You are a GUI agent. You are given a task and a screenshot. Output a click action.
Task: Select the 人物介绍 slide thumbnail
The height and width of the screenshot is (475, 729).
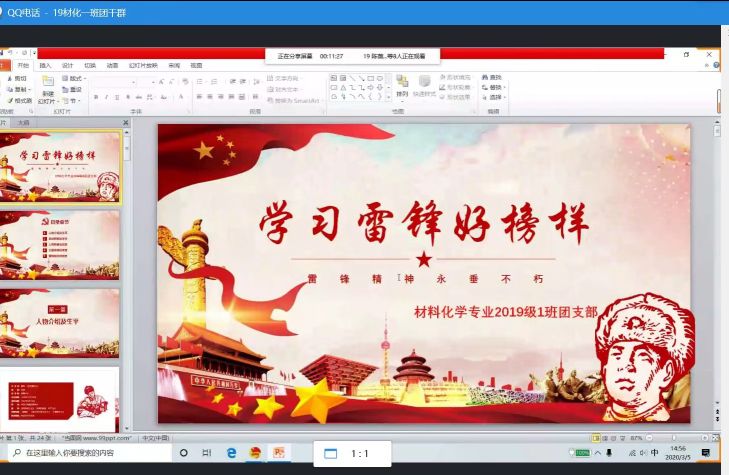pos(60,323)
